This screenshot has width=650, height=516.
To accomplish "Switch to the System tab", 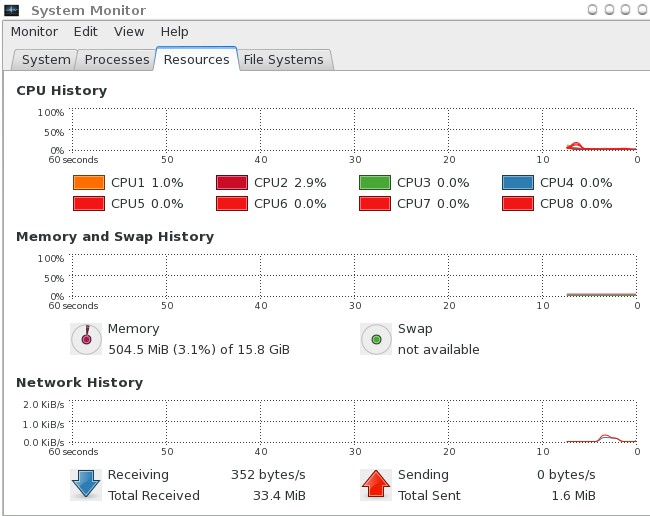I will coord(46,60).
